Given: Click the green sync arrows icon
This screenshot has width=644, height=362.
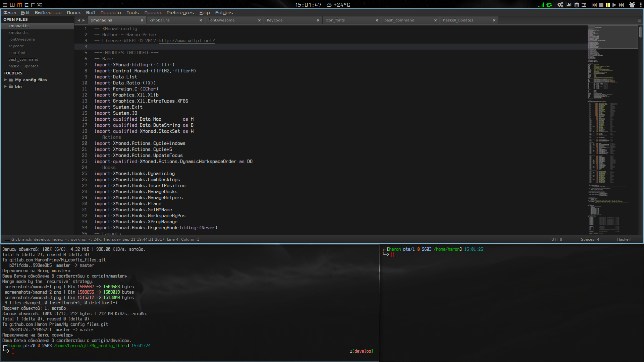Looking at the screenshot, I should (x=549, y=5).
